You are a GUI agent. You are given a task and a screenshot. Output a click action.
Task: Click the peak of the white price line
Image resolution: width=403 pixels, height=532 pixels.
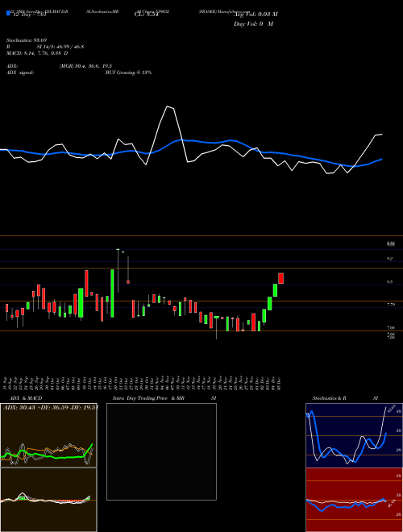pos(167,106)
